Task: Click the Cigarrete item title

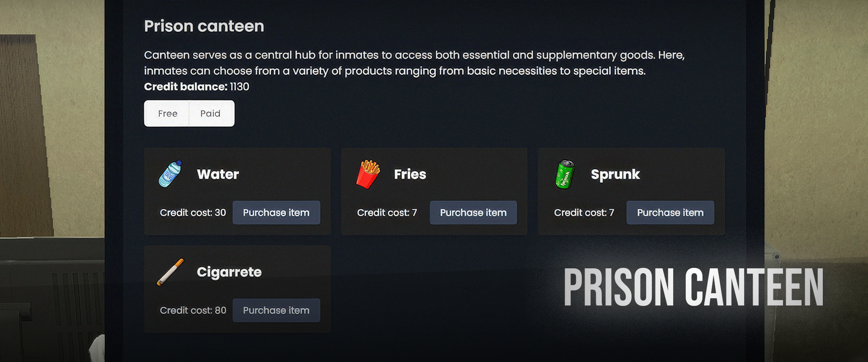Action: [x=229, y=272]
